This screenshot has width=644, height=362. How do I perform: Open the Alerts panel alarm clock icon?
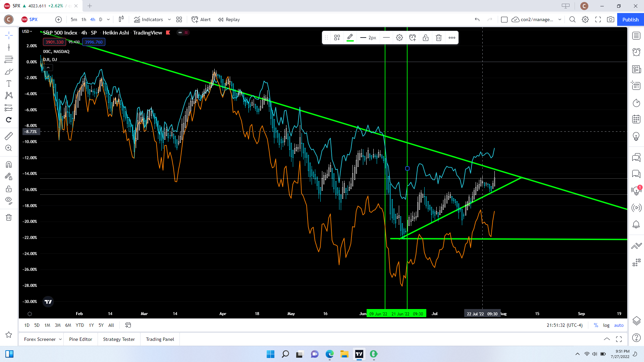(x=636, y=52)
